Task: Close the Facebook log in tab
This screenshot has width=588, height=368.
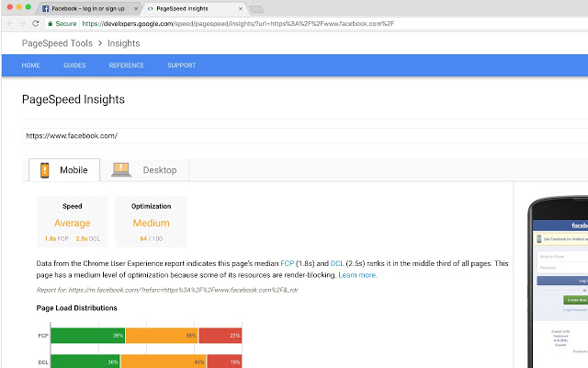Action: tap(136, 8)
